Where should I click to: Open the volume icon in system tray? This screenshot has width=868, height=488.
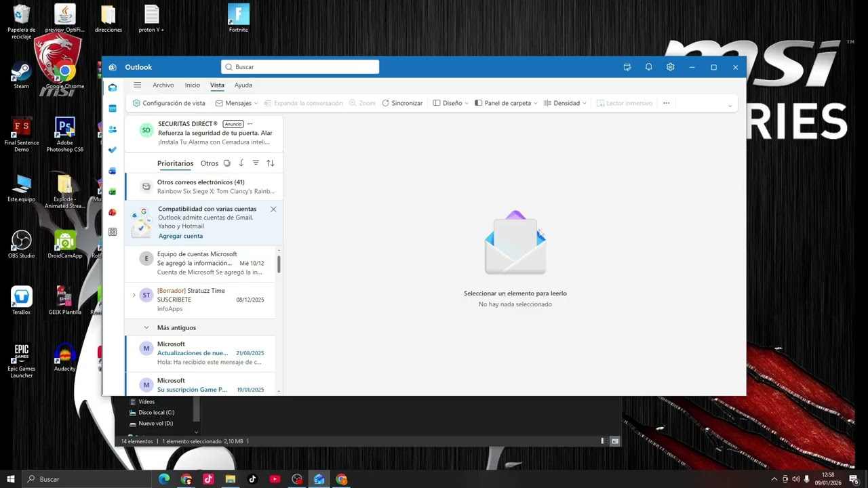coord(796,479)
